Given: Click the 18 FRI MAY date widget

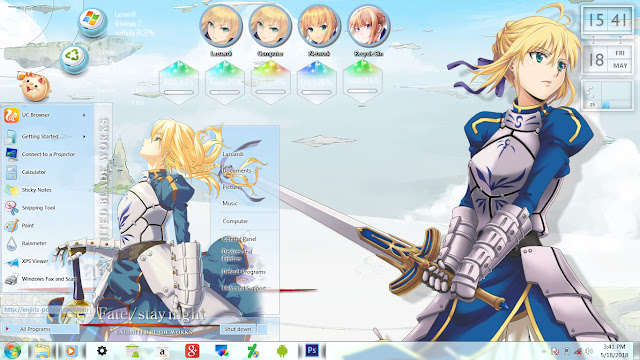Looking at the screenshot, I should point(607,60).
